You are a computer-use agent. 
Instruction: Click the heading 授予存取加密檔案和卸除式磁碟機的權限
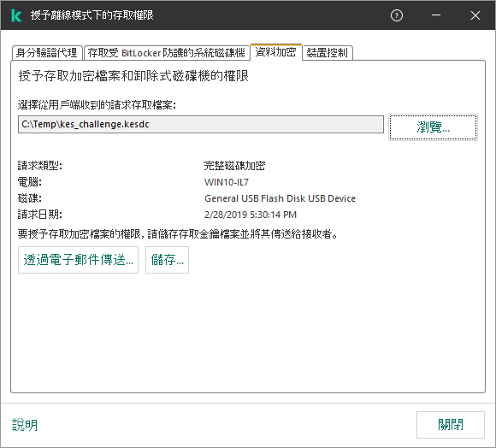click(x=133, y=76)
